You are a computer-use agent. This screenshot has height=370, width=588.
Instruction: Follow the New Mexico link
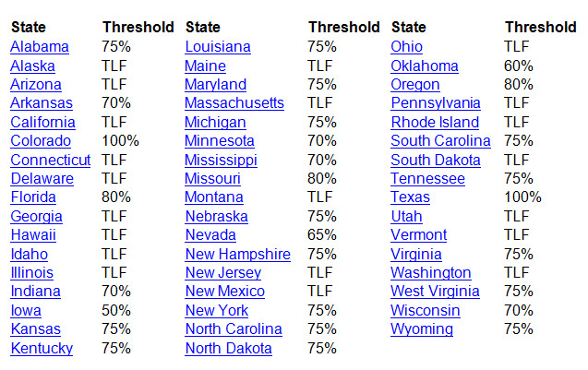(225, 292)
